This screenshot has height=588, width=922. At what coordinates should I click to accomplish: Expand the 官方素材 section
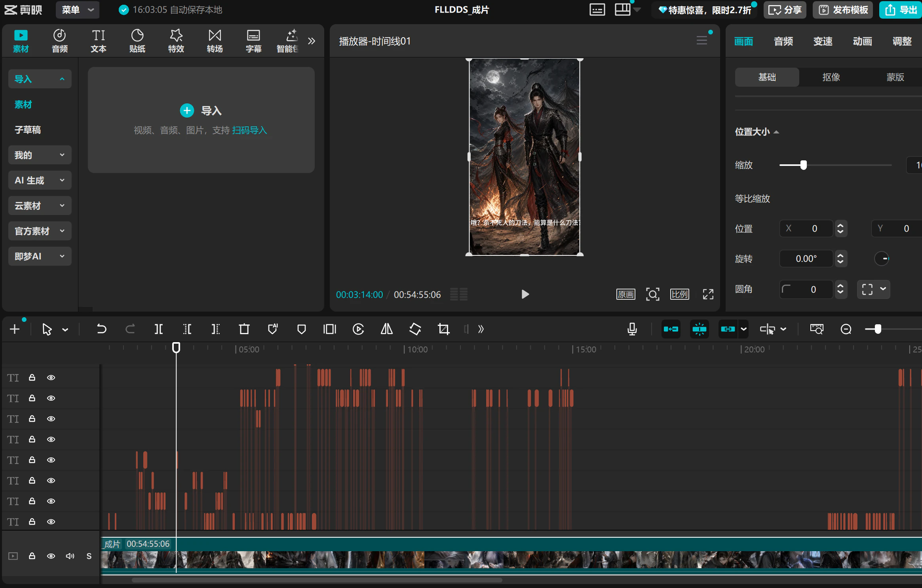tap(40, 231)
